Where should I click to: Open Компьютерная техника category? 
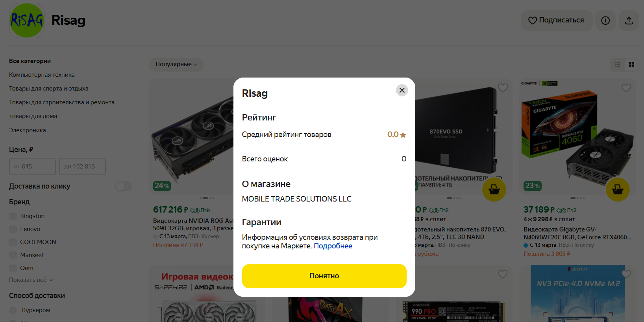42,75
